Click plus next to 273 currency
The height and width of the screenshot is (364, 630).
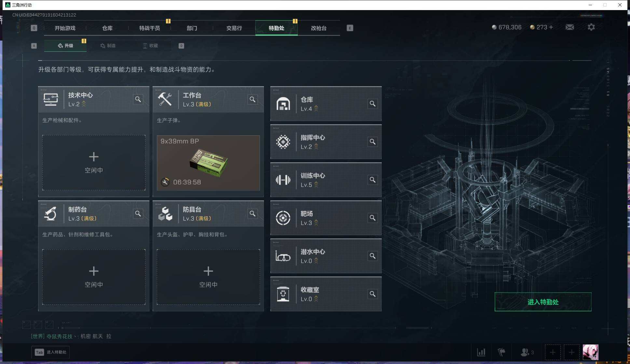tap(551, 27)
